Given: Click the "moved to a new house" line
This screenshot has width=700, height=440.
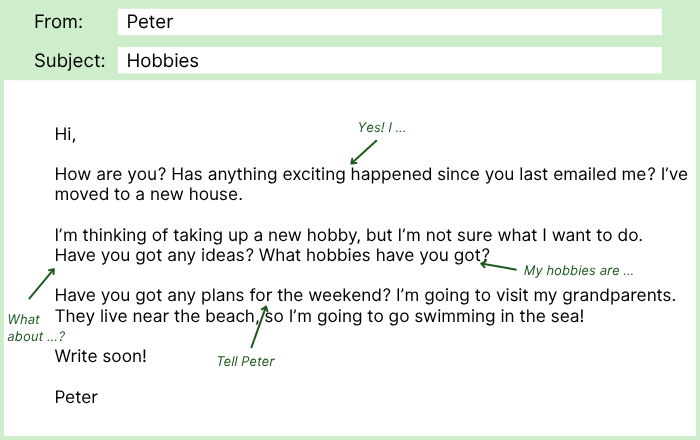Looking at the screenshot, I should click(x=148, y=194).
